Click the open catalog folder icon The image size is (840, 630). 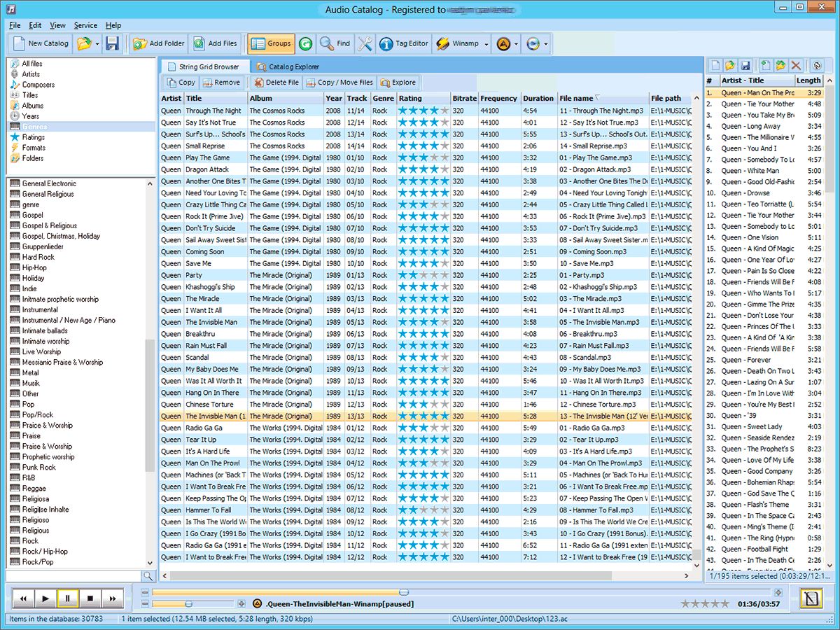click(x=84, y=43)
